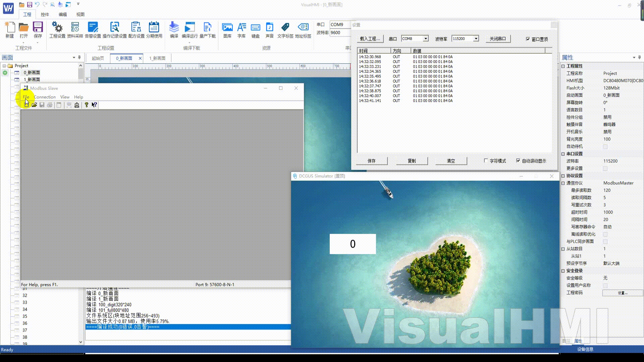The height and width of the screenshot is (362, 644).
Task: Click the 清空 clear button
Action: click(451, 161)
